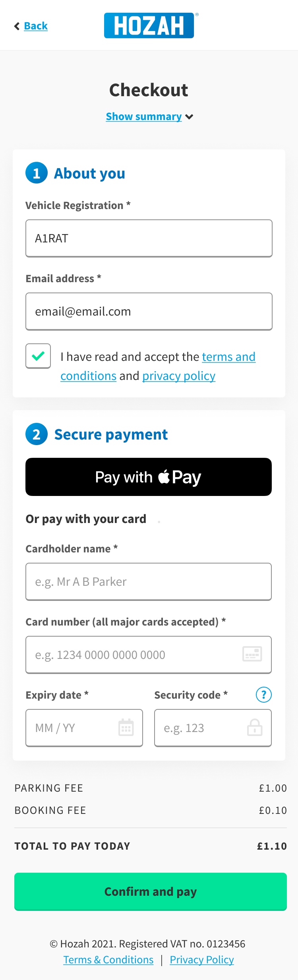Click the Confirm and pay button
The width and height of the screenshot is (298, 980).
tap(150, 891)
